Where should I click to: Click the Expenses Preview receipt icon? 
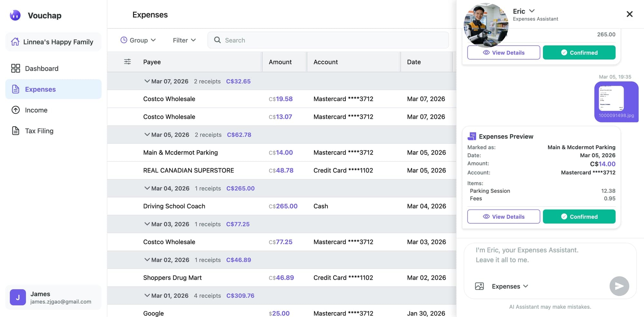click(472, 136)
